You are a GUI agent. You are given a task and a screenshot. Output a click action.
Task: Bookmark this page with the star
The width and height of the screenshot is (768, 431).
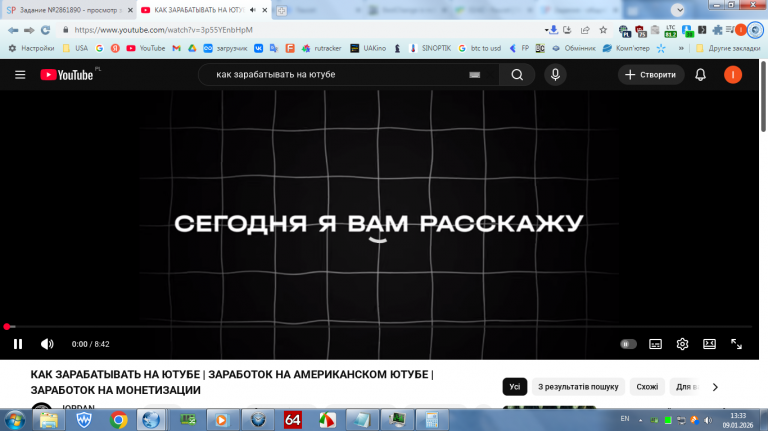603,30
